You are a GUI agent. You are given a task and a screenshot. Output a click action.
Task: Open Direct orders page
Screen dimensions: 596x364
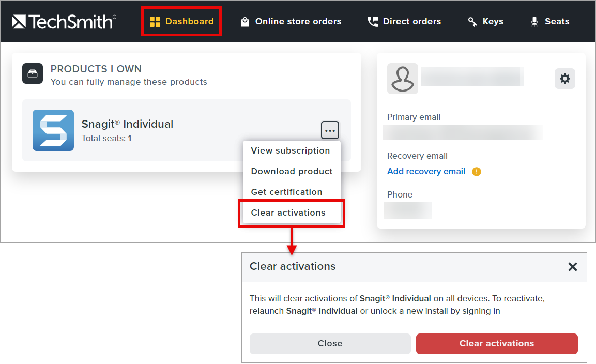(404, 22)
